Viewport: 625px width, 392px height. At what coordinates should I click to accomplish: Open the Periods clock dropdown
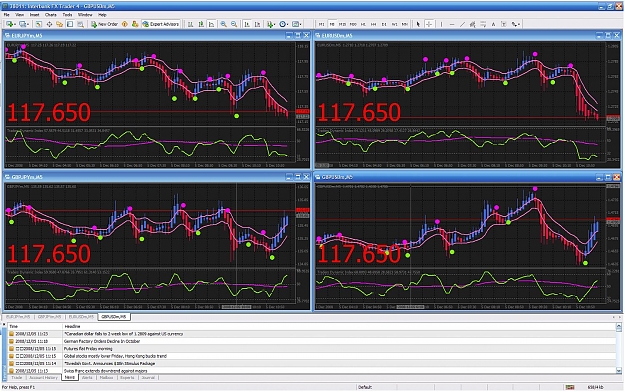[x=284, y=24]
